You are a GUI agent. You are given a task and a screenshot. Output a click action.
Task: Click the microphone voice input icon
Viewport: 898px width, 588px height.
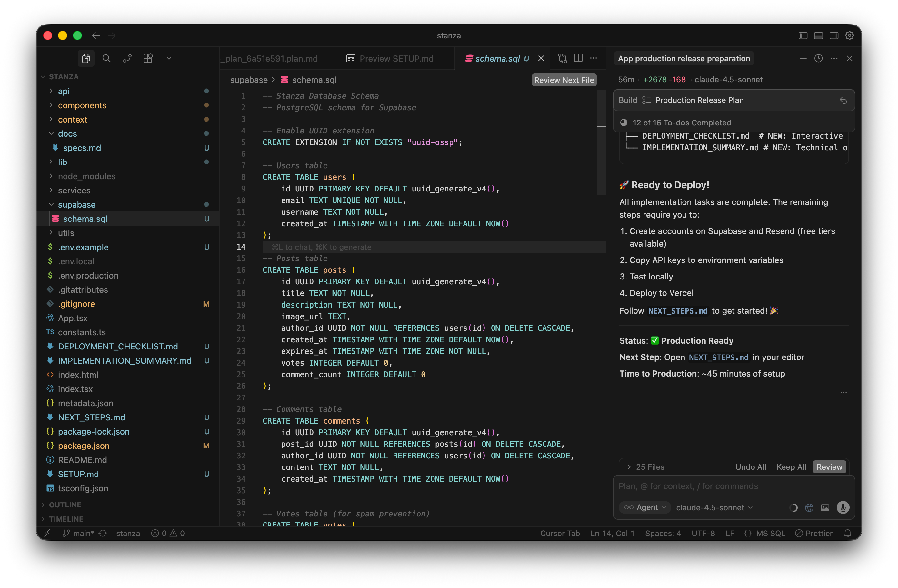coord(843,507)
